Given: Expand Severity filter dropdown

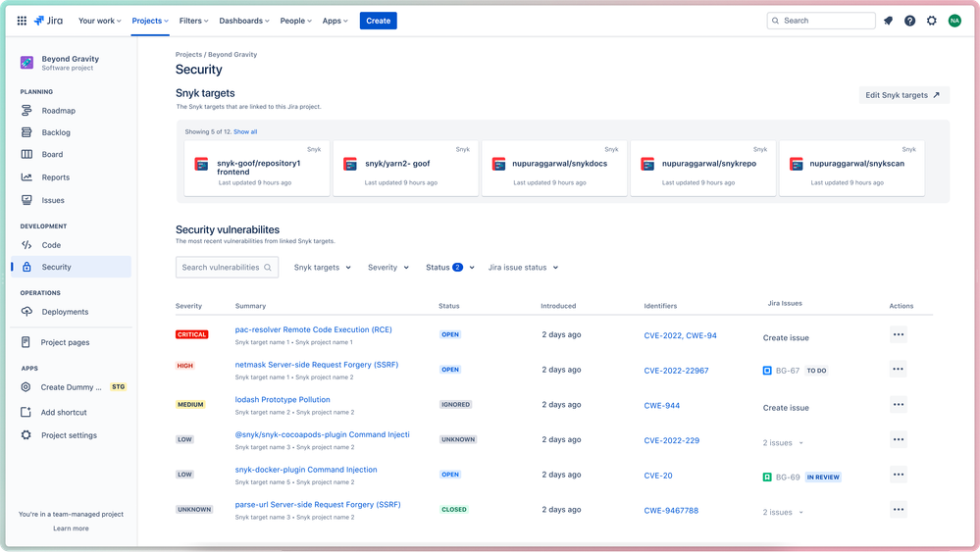Looking at the screenshot, I should tap(388, 268).
